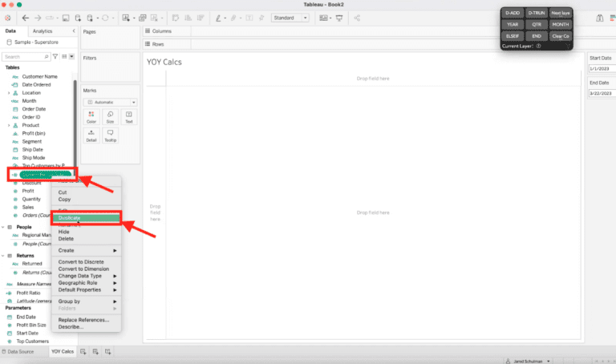Click the Show/hide cards toolbar icon
616x364 pixels.
[x=323, y=18]
